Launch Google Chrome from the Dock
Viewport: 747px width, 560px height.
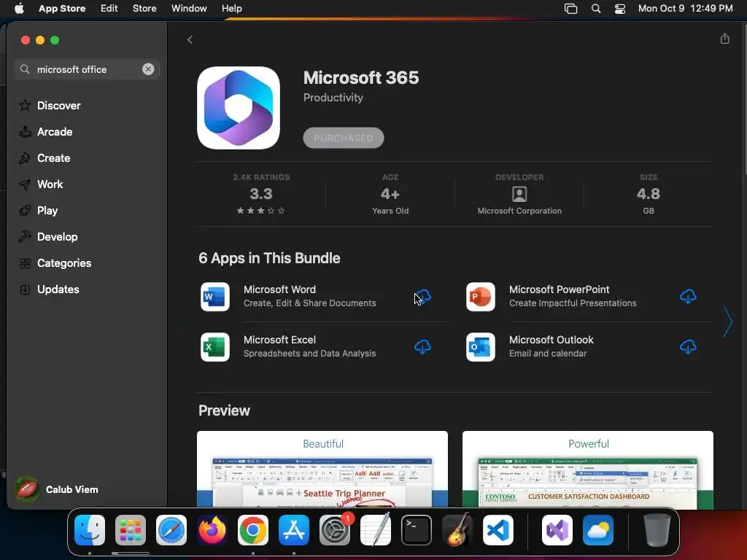tap(253, 530)
